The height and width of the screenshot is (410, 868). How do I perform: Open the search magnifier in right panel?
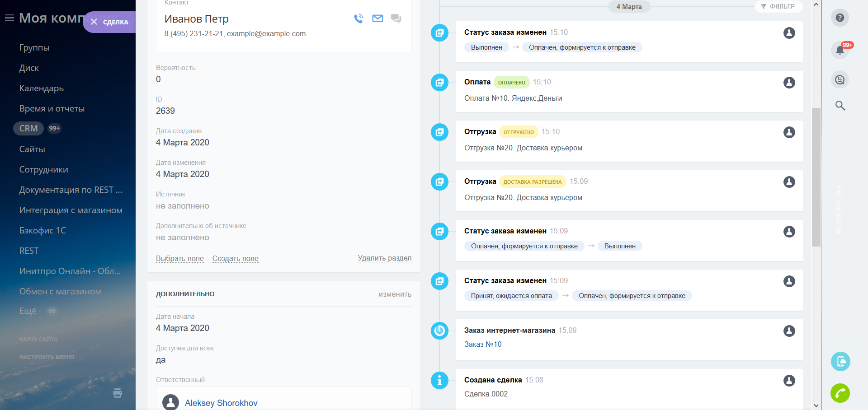[840, 106]
